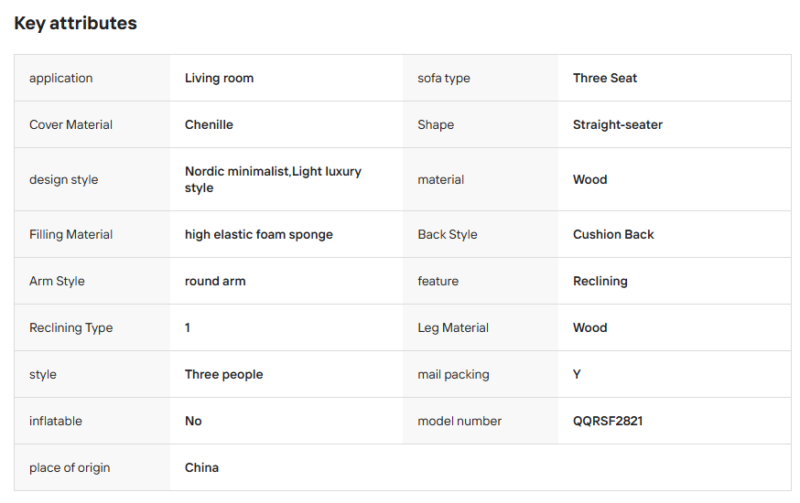The width and height of the screenshot is (800, 503).
Task: Click the 'China' value
Action: 202,468
